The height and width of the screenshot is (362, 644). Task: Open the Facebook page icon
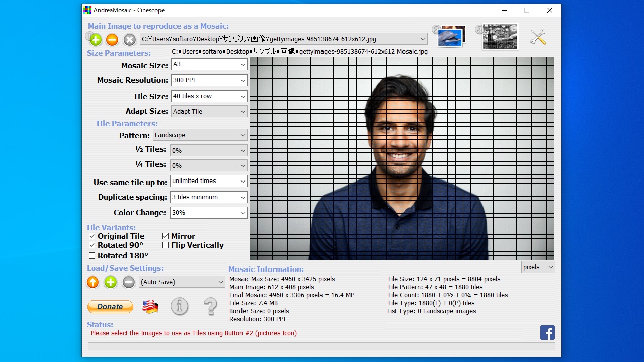[547, 332]
